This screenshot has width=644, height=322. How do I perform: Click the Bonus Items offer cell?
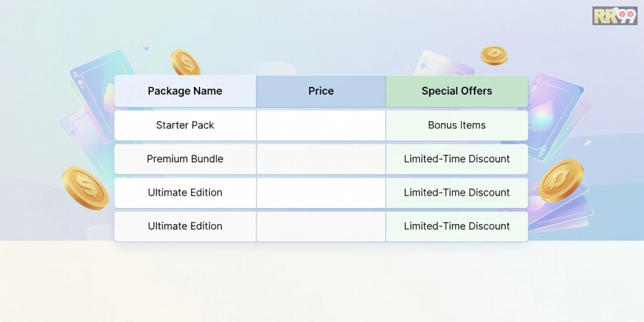tap(457, 126)
